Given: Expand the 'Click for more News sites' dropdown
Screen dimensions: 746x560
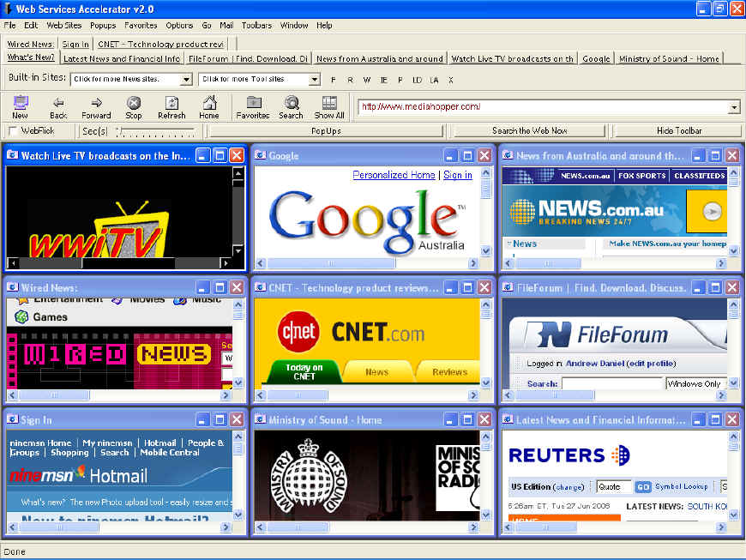Looking at the screenshot, I should point(187,80).
